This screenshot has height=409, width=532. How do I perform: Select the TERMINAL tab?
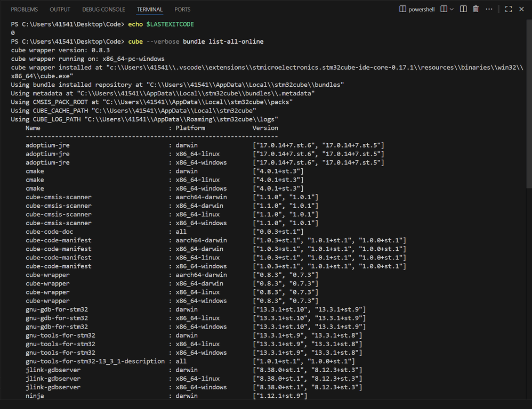150,10
